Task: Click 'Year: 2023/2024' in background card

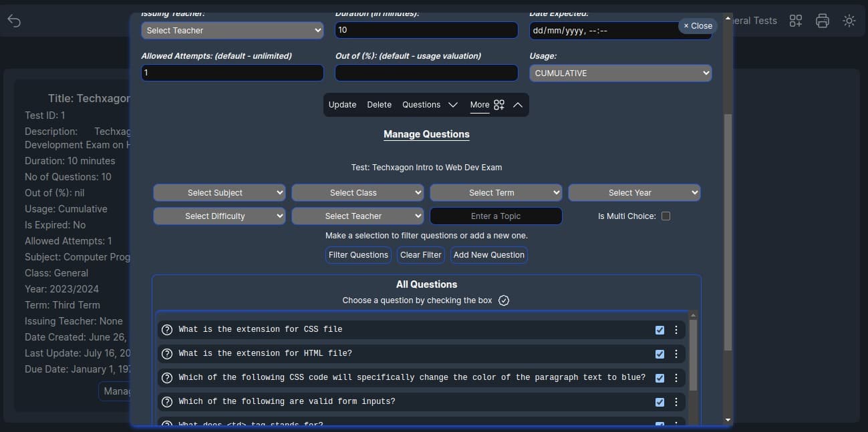Action: click(x=61, y=289)
